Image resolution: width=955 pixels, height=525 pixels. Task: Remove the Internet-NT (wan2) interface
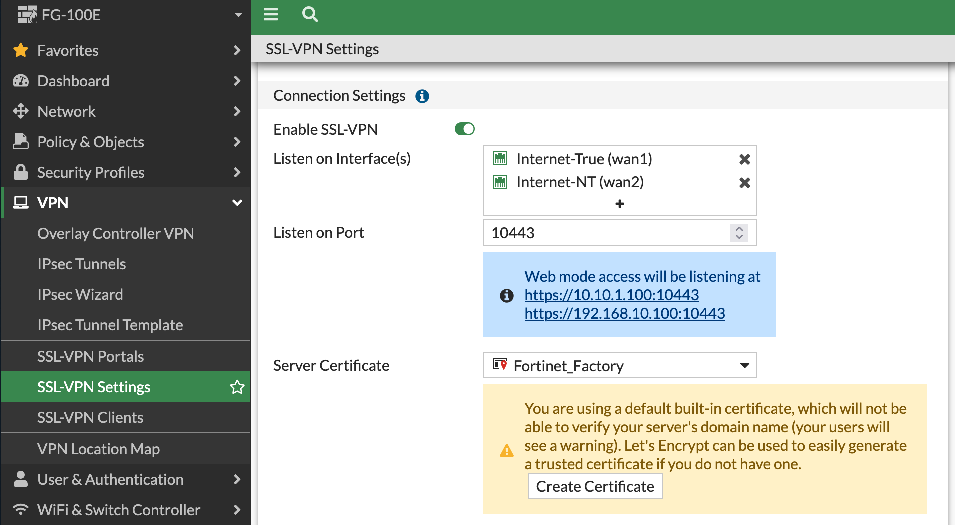(x=744, y=183)
